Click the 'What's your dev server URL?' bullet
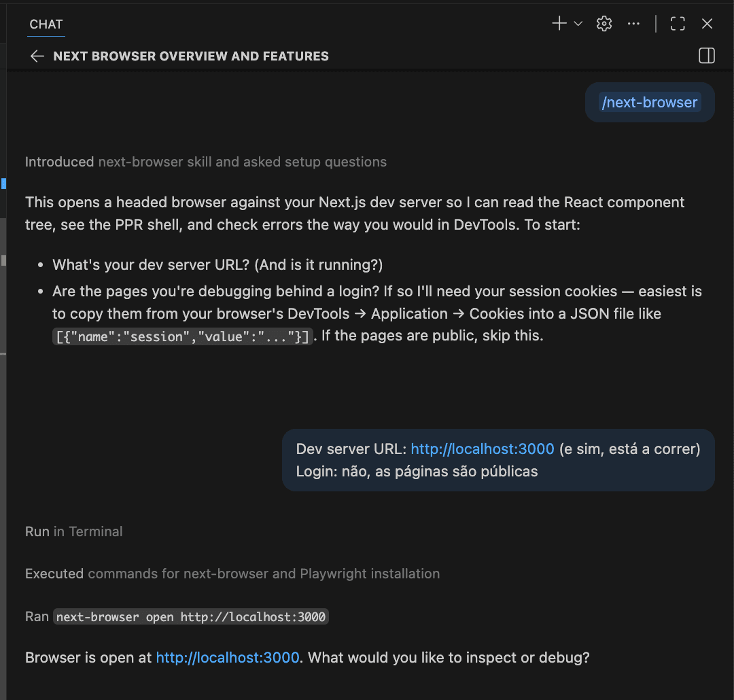The width and height of the screenshot is (734, 700). [x=217, y=264]
